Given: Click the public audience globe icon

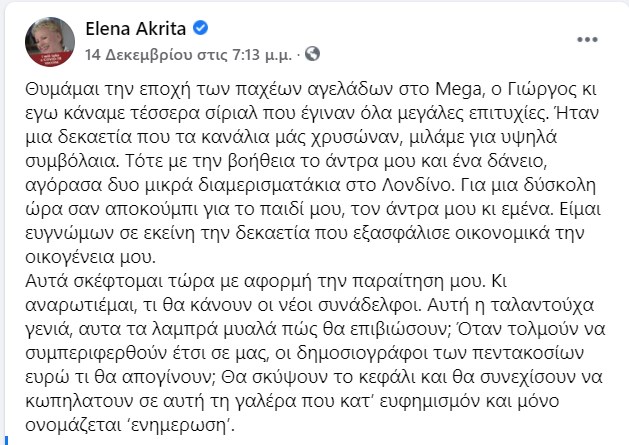Looking at the screenshot, I should point(313,50).
